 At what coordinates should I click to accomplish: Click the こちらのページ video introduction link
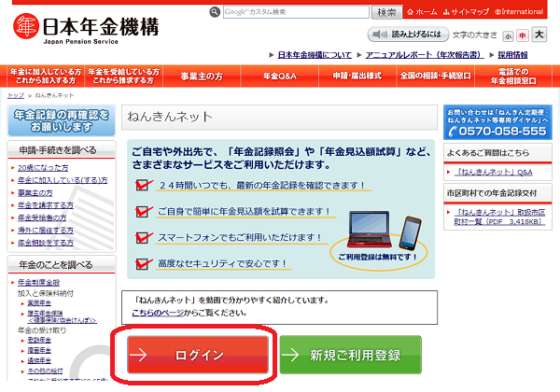click(x=158, y=313)
